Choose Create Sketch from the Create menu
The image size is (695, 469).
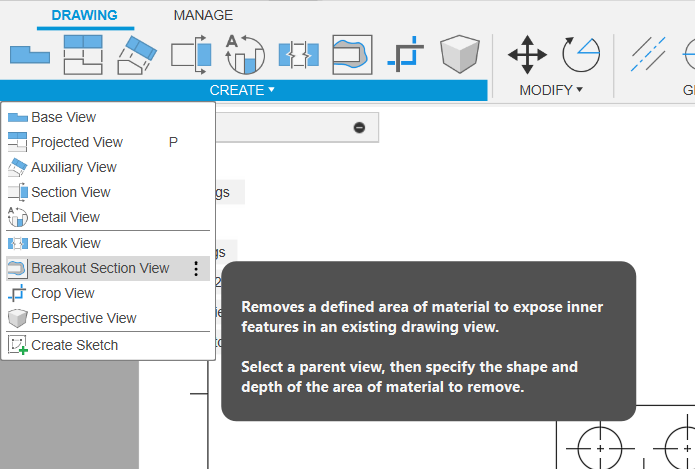pos(74,345)
